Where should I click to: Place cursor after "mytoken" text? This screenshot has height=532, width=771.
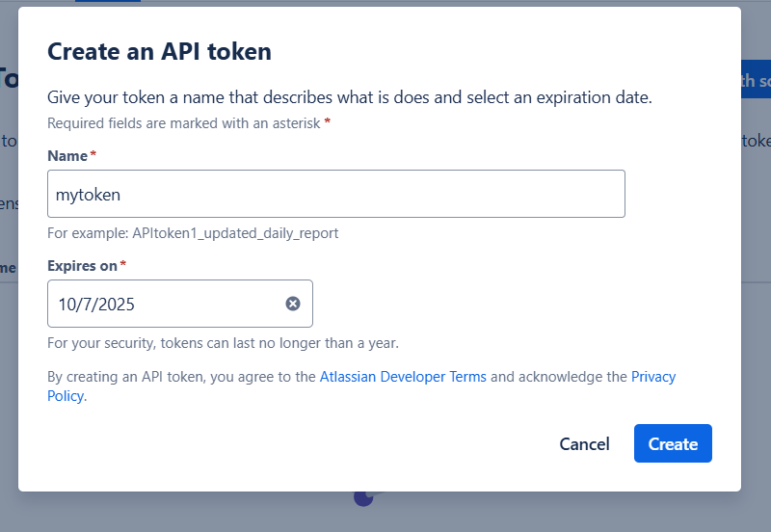pyautogui.click(x=123, y=195)
